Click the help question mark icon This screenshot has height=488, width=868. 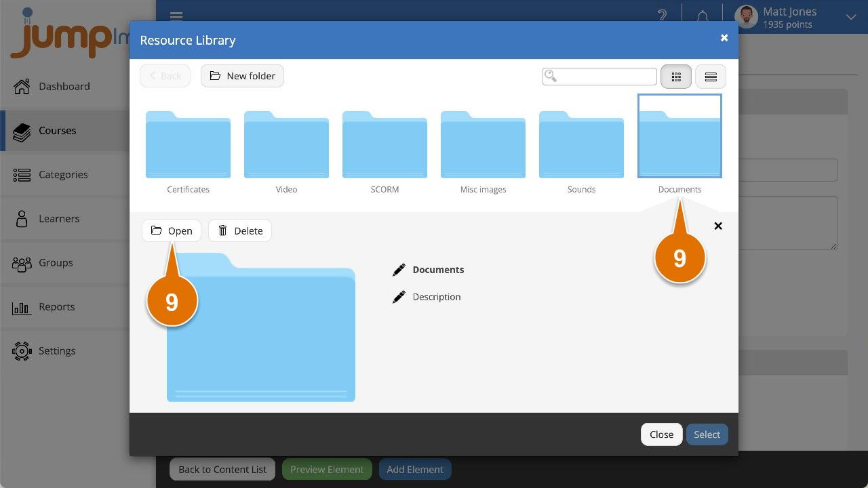[x=662, y=16]
